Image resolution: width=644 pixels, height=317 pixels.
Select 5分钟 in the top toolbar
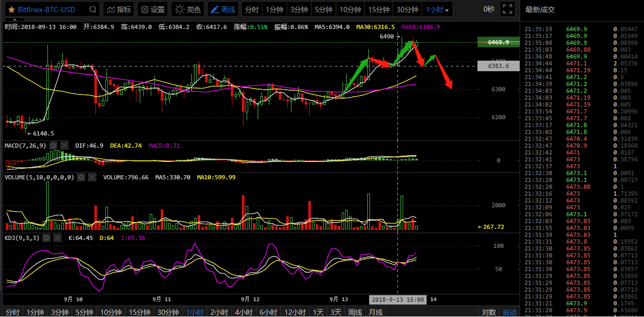pyautogui.click(x=324, y=9)
